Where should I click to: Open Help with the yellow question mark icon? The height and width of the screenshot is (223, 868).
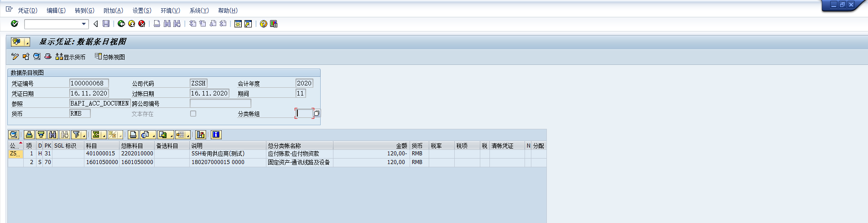[x=263, y=24]
